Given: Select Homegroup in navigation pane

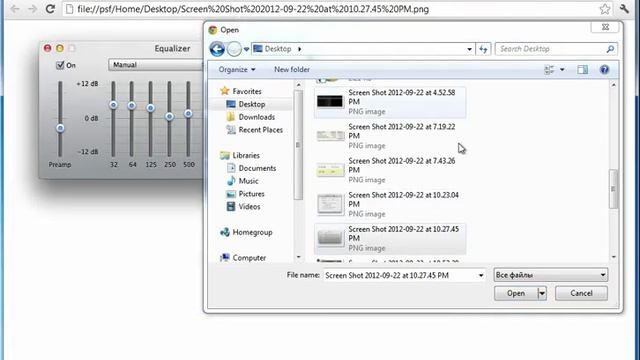Looking at the screenshot, I should [252, 232].
